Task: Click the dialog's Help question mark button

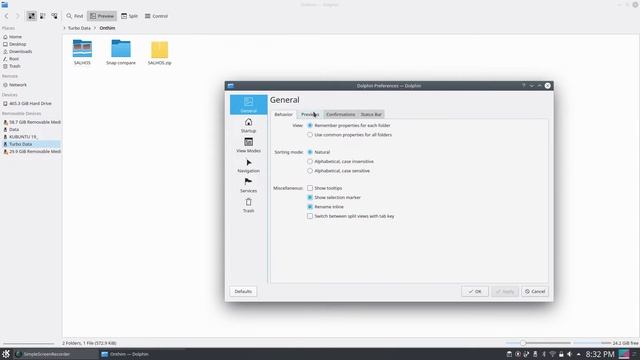Action: (x=524, y=86)
